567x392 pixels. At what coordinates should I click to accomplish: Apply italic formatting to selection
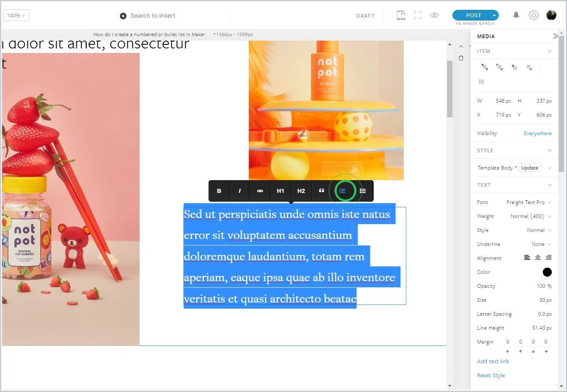[239, 191]
